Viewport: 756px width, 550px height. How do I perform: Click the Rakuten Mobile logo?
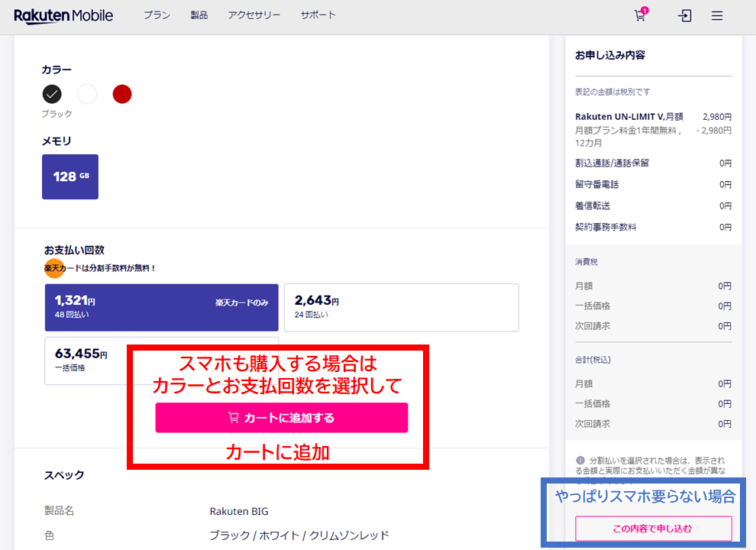click(x=63, y=15)
